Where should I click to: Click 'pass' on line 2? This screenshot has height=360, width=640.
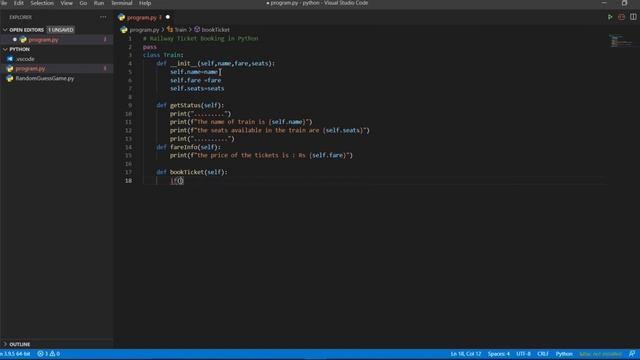click(150, 47)
